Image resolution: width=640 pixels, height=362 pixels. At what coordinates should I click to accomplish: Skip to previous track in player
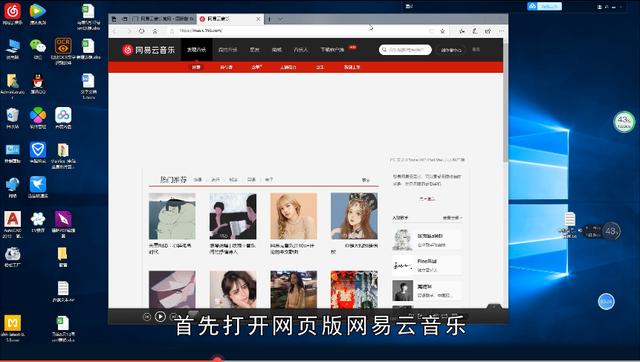147,317
